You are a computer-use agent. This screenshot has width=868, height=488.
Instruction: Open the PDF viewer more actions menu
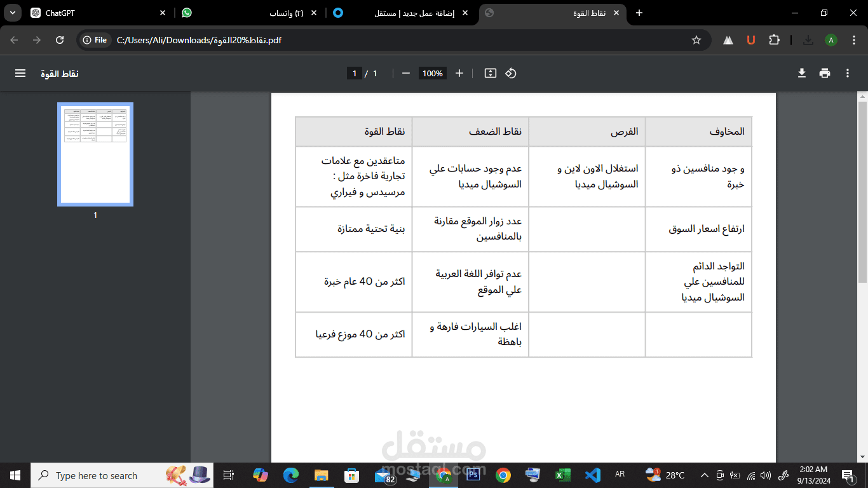[x=848, y=73]
